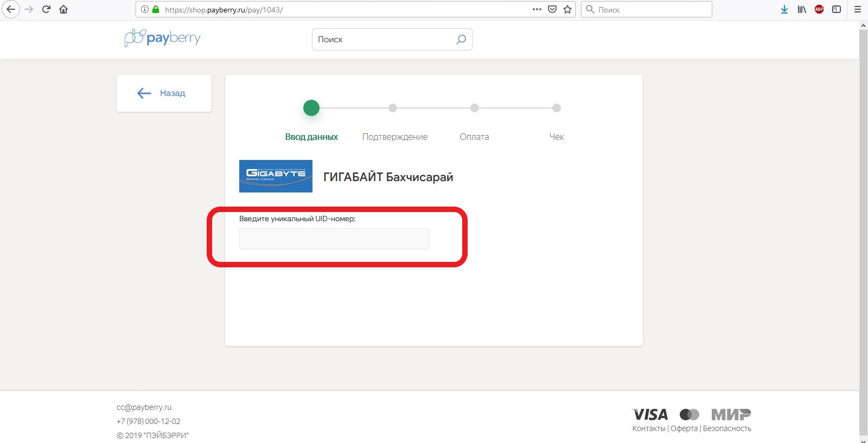The image size is (868, 443).
Task: Click the Pocket save icon in address bar
Action: point(552,9)
